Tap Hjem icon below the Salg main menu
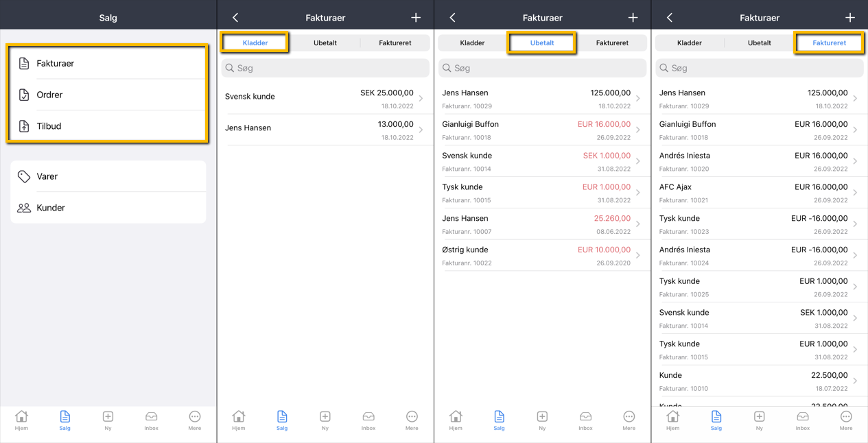Image resolution: width=868 pixels, height=443 pixels. tap(21, 420)
